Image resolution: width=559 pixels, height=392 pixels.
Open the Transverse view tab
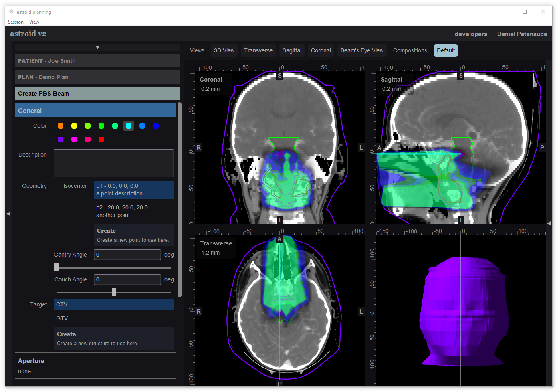click(258, 50)
